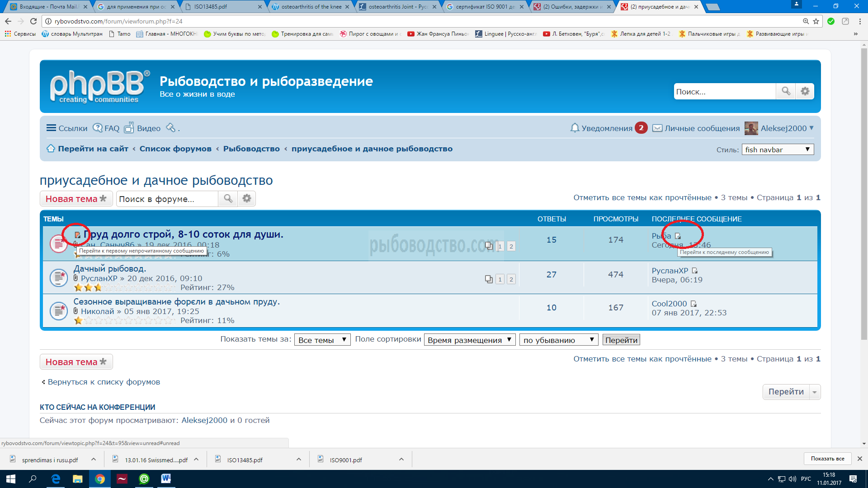Click the top Новая тема button

pos(75,199)
